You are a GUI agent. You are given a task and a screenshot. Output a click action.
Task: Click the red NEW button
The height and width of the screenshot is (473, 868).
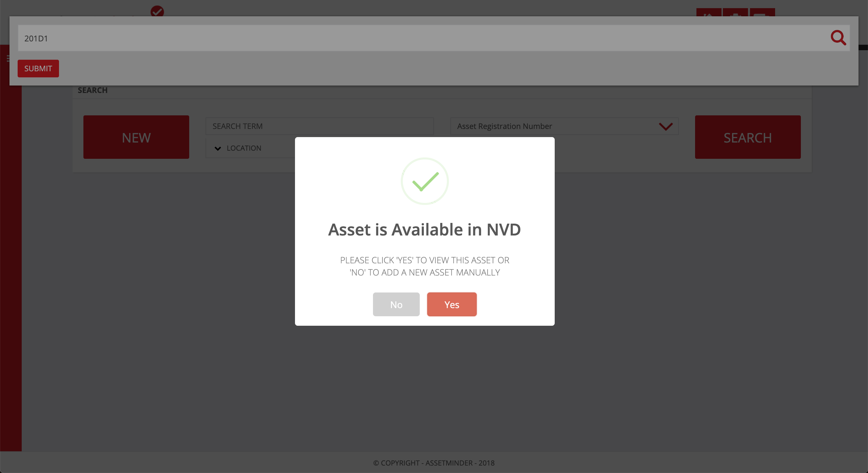click(x=136, y=137)
